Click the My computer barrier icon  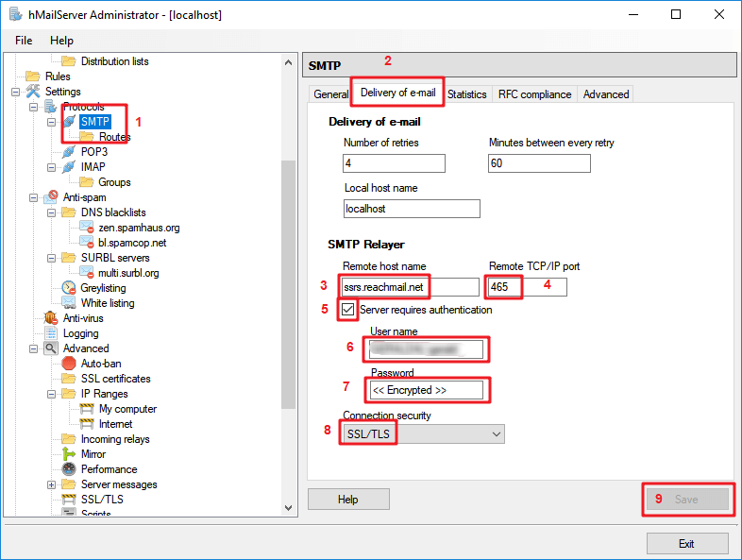tap(87, 409)
